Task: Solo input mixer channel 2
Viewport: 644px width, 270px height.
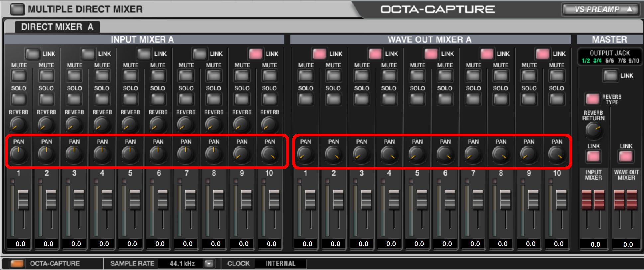Action: [46, 99]
